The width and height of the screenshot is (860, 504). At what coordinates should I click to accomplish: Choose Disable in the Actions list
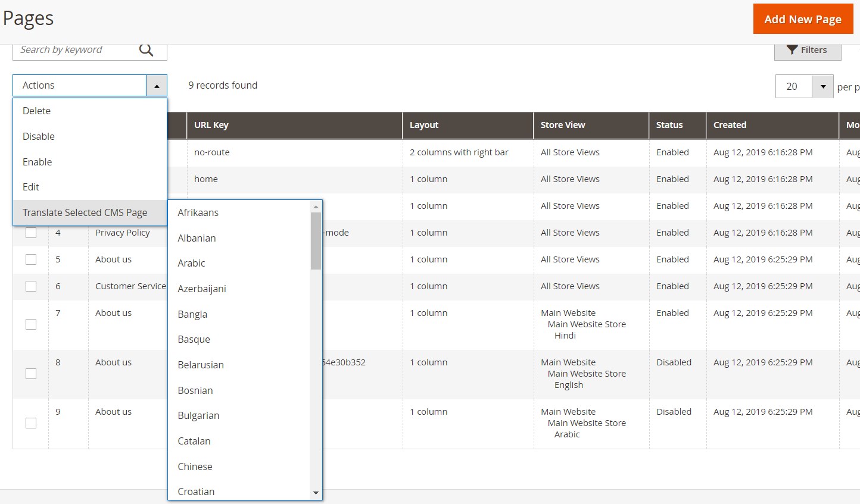[x=39, y=137]
